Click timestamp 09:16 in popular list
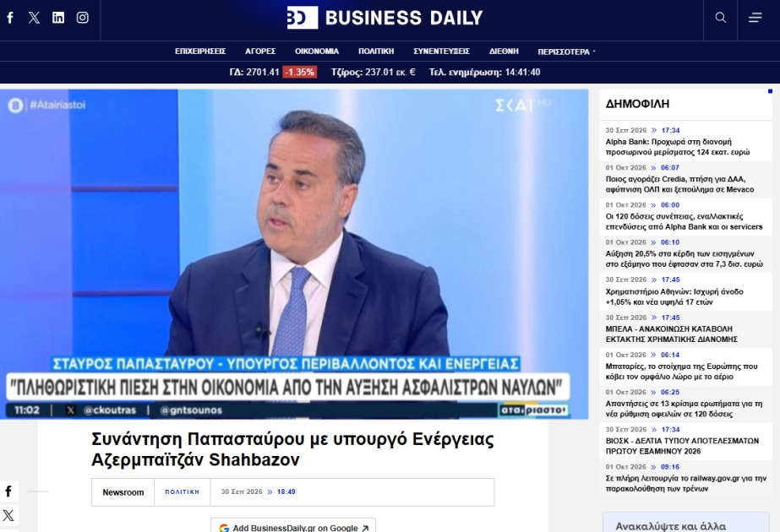780x532 pixels. 669,467
